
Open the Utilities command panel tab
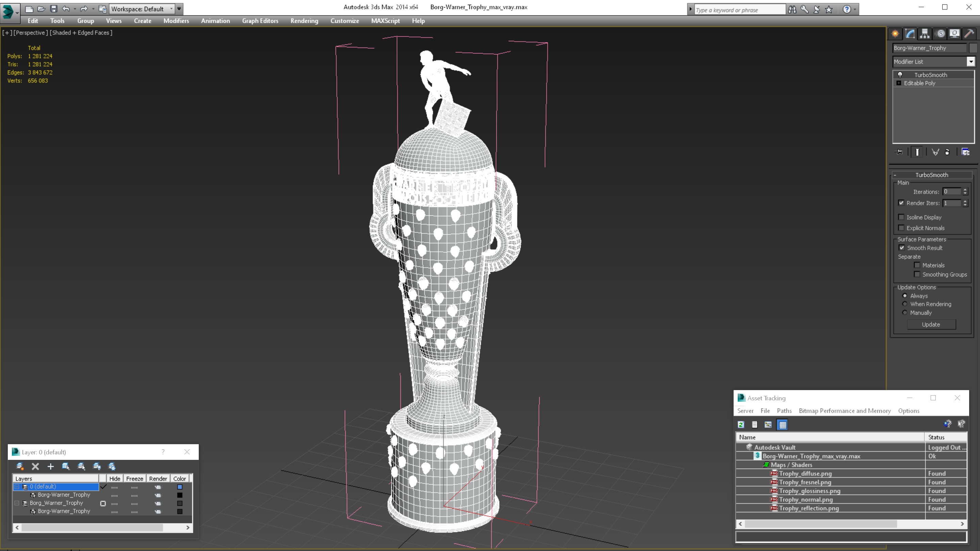coord(969,33)
